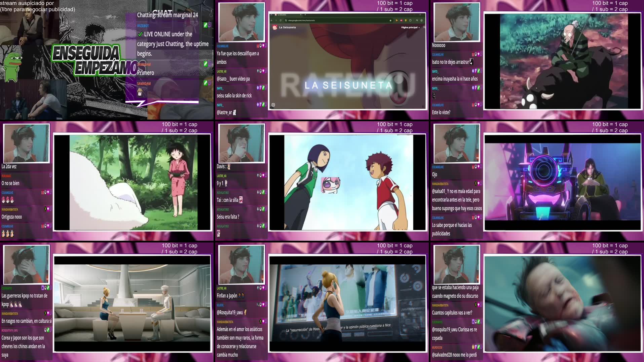Open the red browser extension icon

(401, 20)
